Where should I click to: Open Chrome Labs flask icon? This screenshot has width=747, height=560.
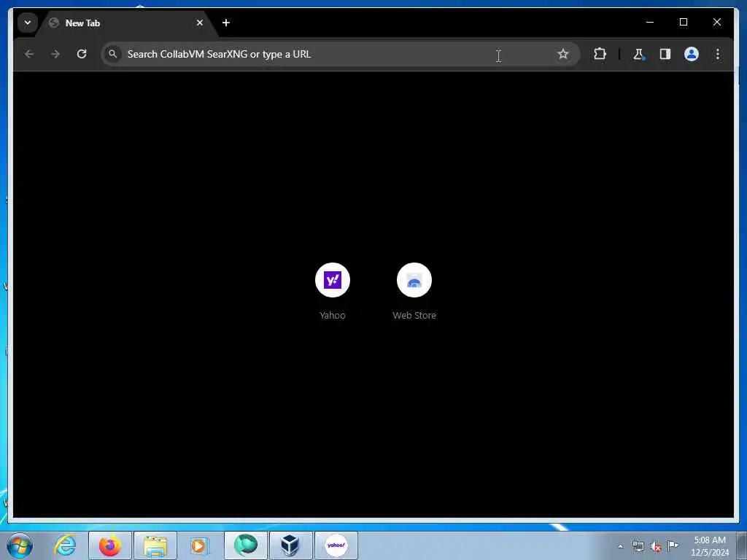click(x=638, y=54)
